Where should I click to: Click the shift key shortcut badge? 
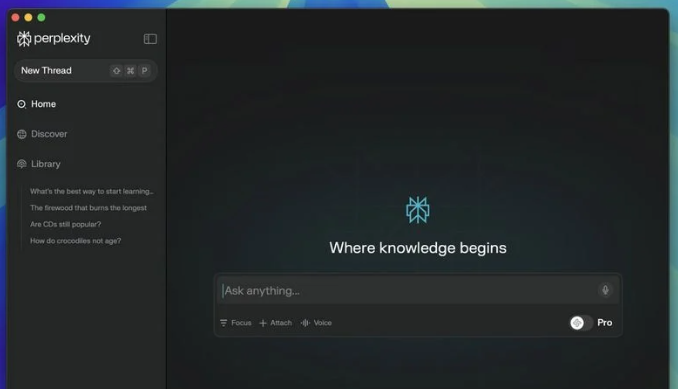click(116, 70)
